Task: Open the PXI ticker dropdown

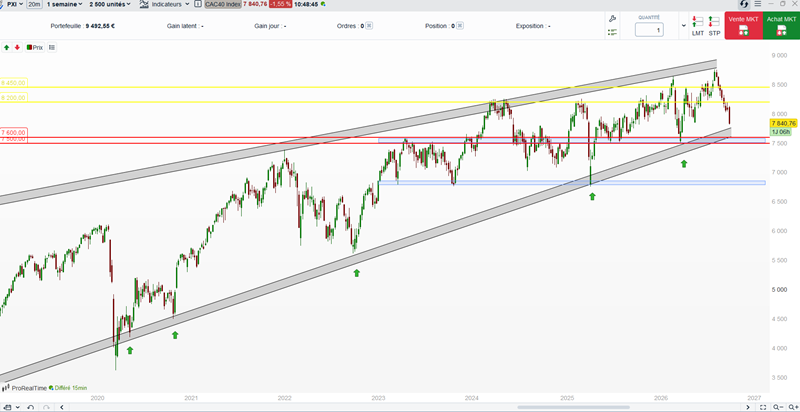Action: pyautogui.click(x=15, y=4)
